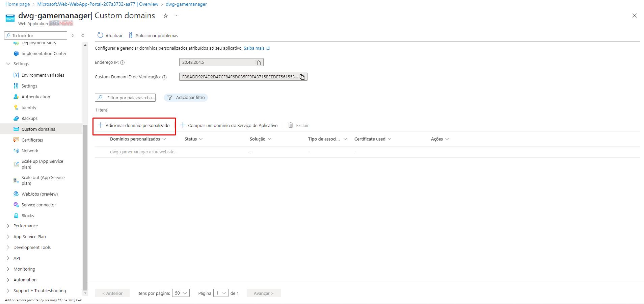The image size is (644, 304).
Task: Click Comprar um domínio do Serviço de Aplicativo
Action: [229, 125]
